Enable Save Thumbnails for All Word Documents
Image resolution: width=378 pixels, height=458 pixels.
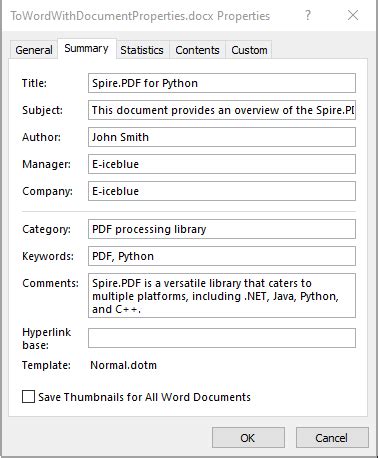pos(28,397)
